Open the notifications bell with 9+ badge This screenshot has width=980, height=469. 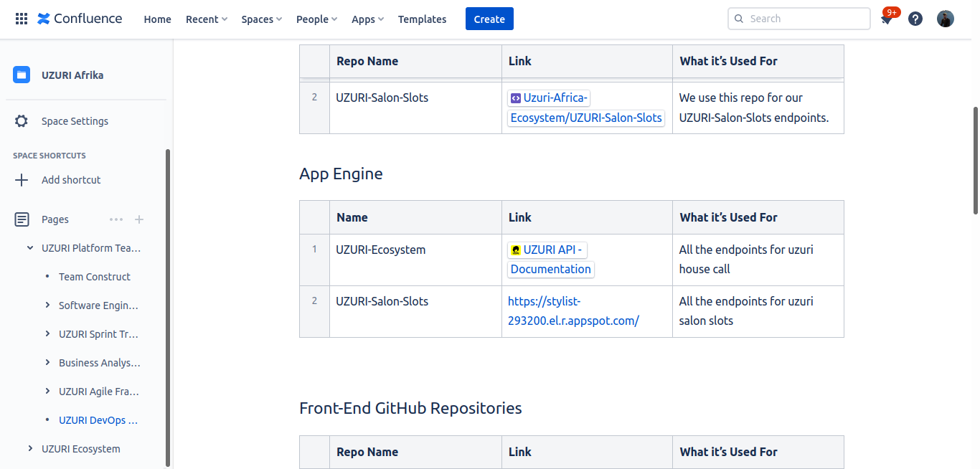[887, 19]
